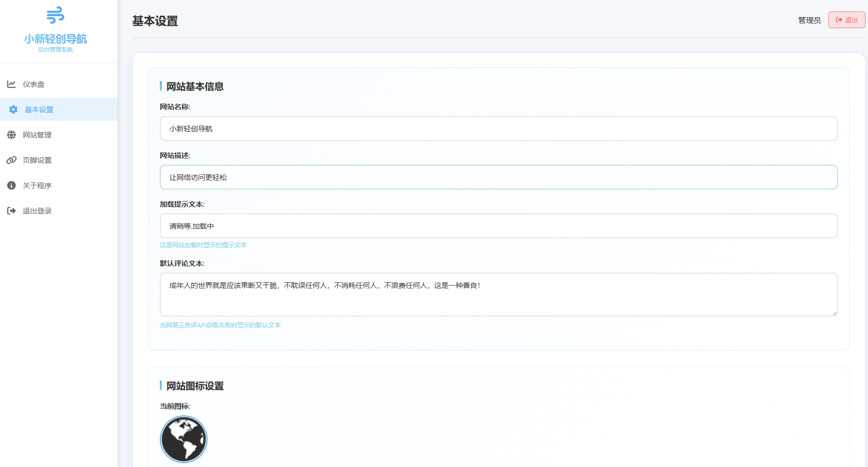Click the hint 这是网站加载时显示的提示文本
The width and height of the screenshot is (868, 467).
[x=203, y=245]
